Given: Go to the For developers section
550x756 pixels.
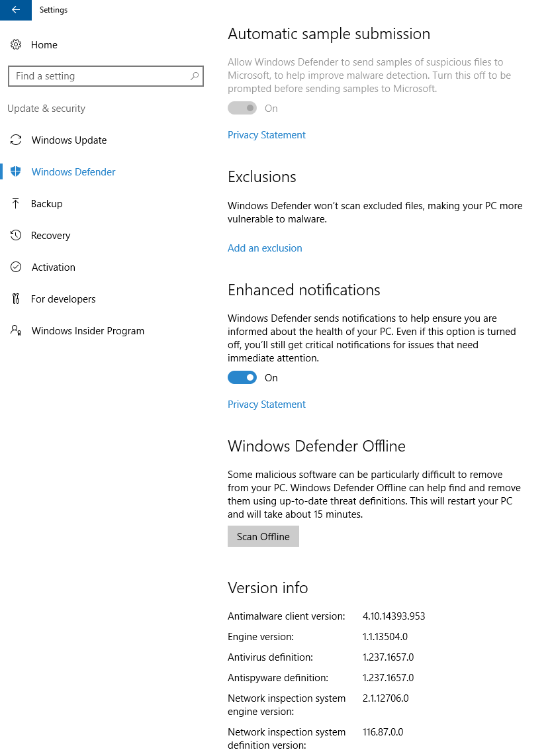Looking at the screenshot, I should [63, 299].
